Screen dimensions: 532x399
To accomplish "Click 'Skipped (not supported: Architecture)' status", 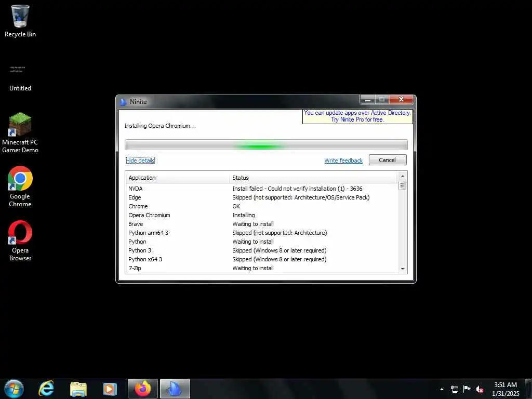I will pos(280,233).
